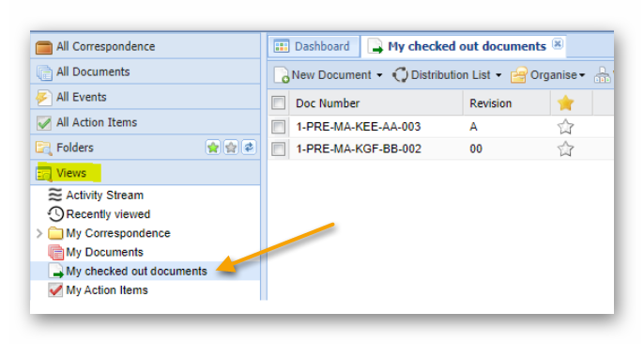Check the box for 1-PRE-MA-KGF-BB-002
Screen dimensions: 644x344
(279, 149)
